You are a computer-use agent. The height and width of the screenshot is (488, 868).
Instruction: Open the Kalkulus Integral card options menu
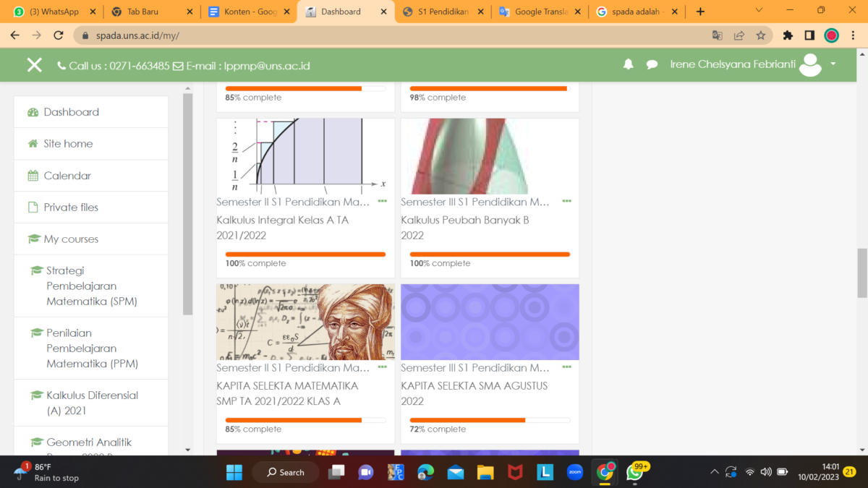coord(382,202)
